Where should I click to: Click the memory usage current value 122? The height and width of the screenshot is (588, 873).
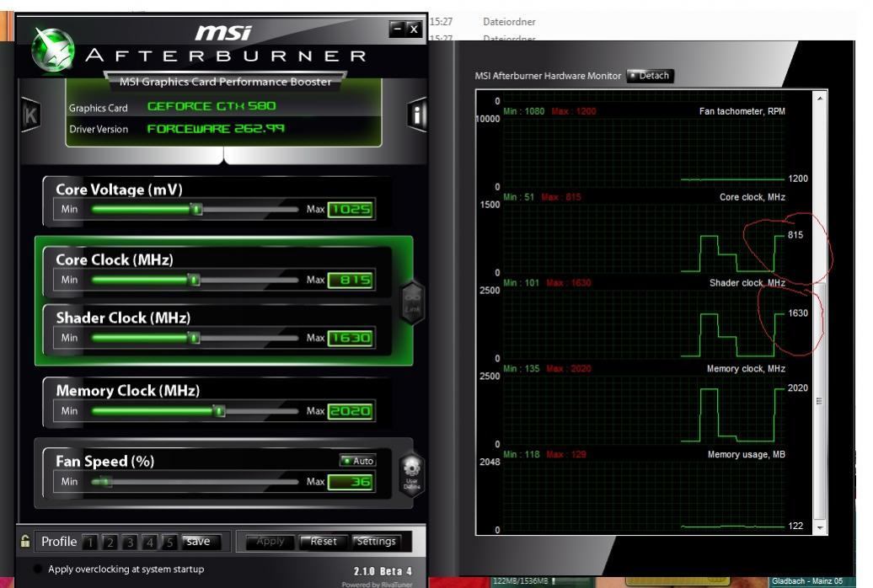[x=795, y=526]
